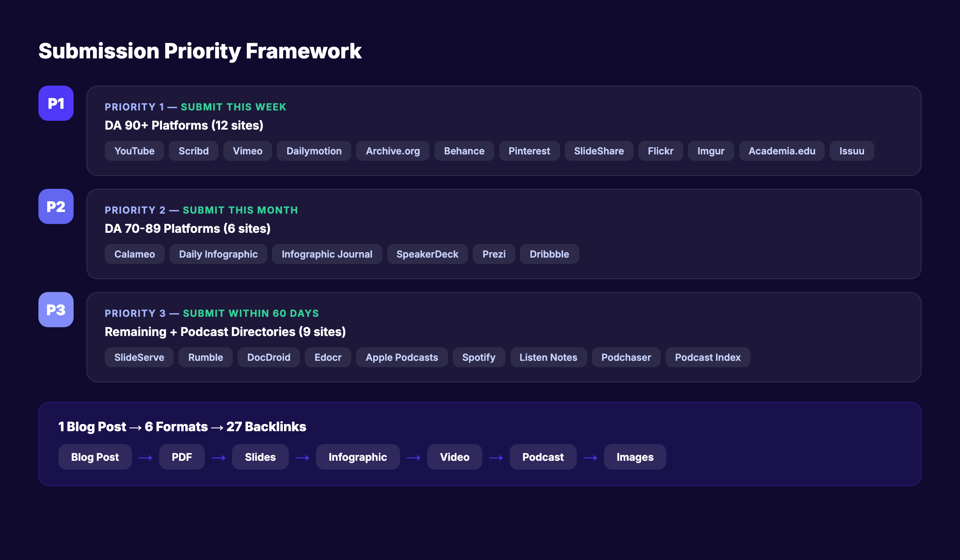The image size is (960, 560).
Task: Select the Behance platform tag
Action: 464,151
